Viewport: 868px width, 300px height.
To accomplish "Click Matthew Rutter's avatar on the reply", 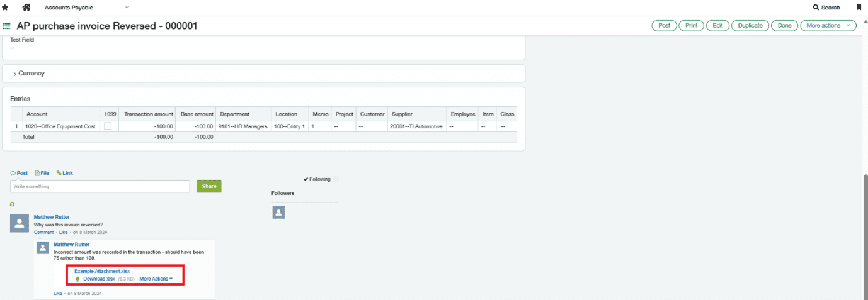I will click(x=43, y=248).
